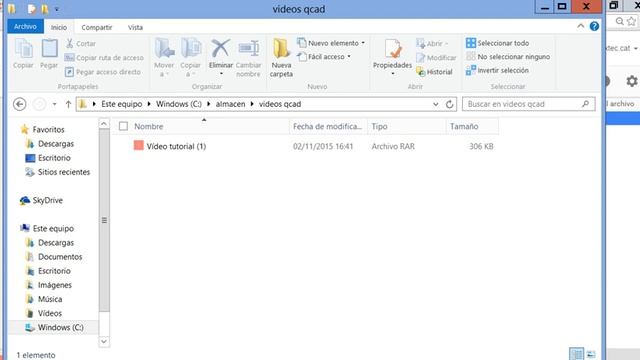Viewport: 640px width, 360px height.
Task: Click almacen in the address path
Action: [231, 104]
